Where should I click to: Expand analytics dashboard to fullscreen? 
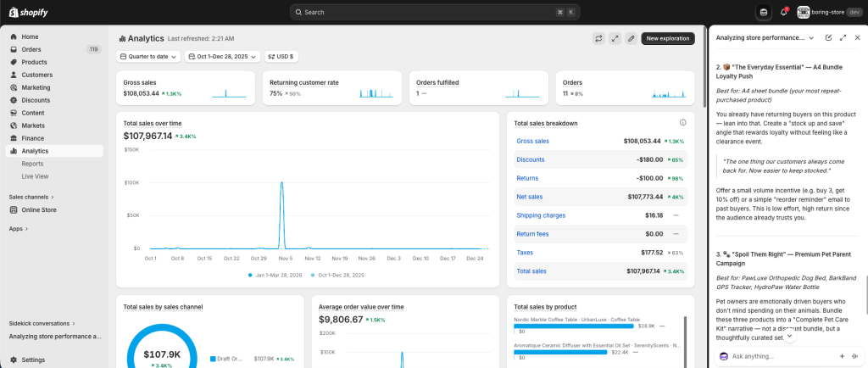(x=615, y=38)
